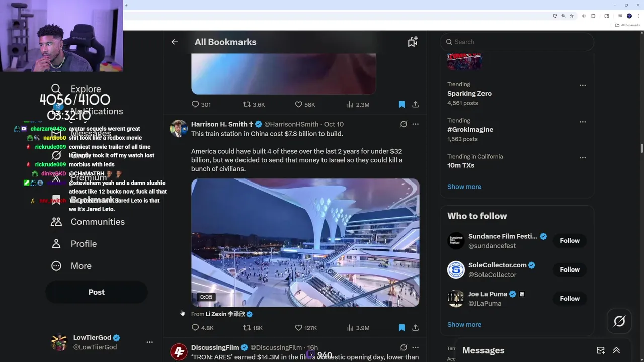Focus the X Search field
Viewport: 644px width, 362px height.
click(517, 42)
